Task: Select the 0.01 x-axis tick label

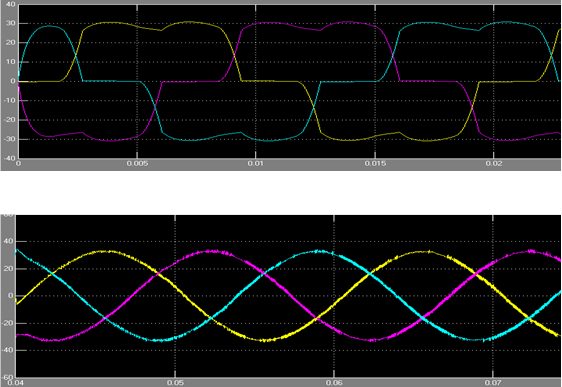Action: click(256, 164)
